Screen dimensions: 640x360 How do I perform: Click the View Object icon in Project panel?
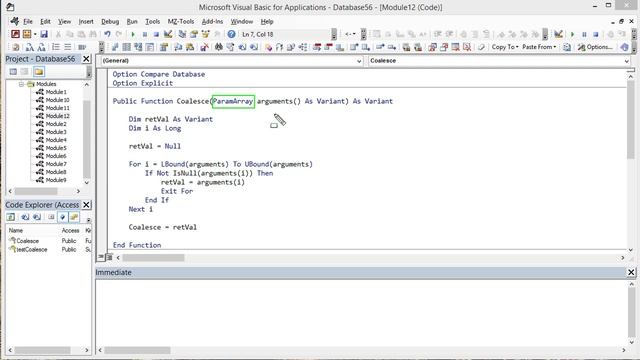point(24,72)
